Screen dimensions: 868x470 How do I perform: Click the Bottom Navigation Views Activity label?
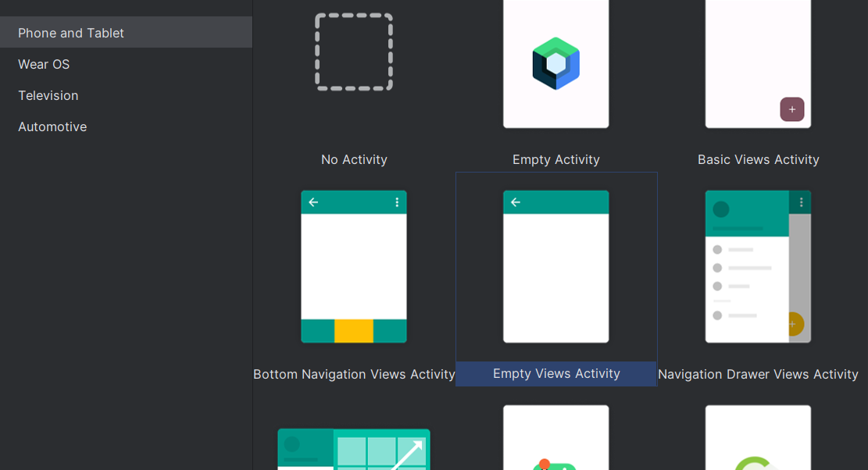tap(354, 374)
